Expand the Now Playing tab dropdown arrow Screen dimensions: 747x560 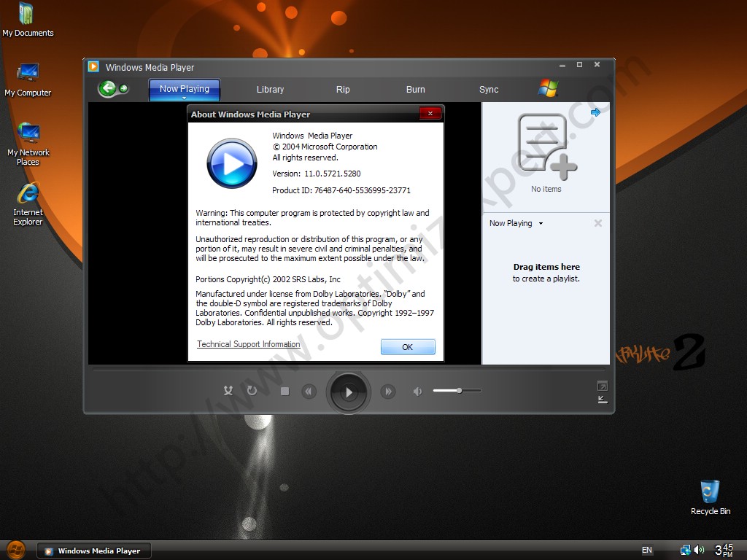click(x=185, y=98)
